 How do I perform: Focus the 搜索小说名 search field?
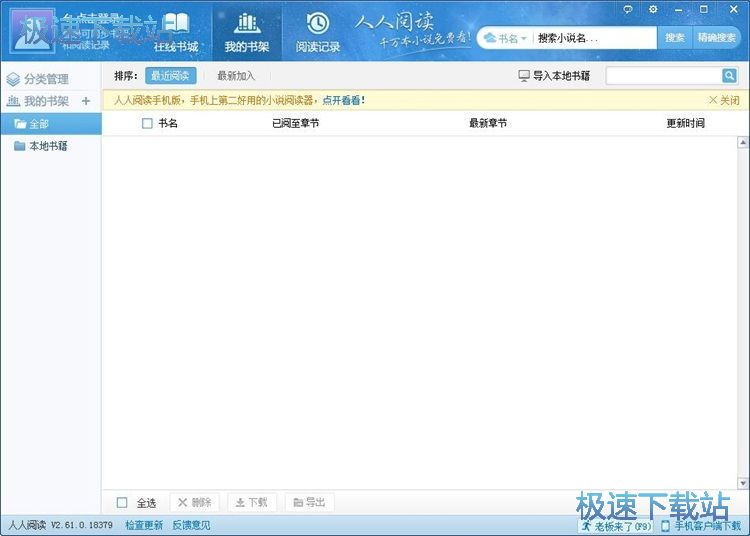(594, 38)
